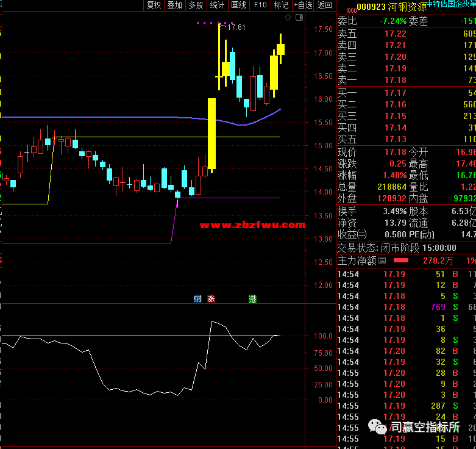
Task: Click the 现价 value 17.18
Action: pos(396,152)
